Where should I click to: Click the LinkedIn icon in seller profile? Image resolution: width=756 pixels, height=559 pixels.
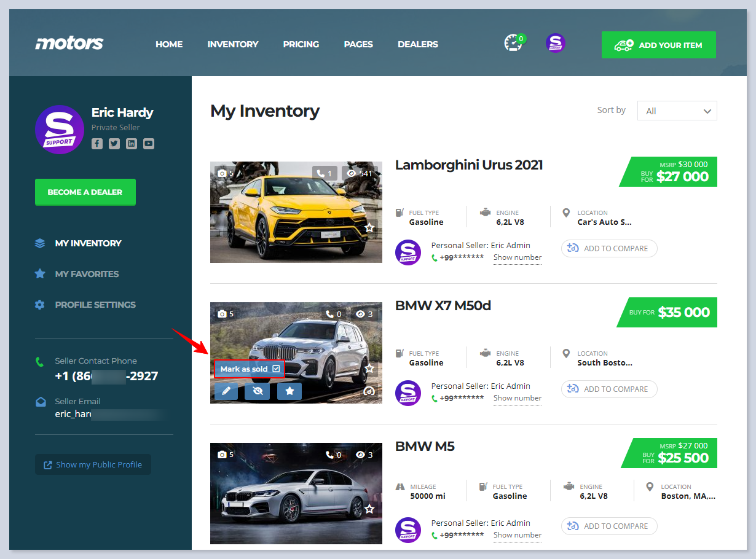click(132, 144)
